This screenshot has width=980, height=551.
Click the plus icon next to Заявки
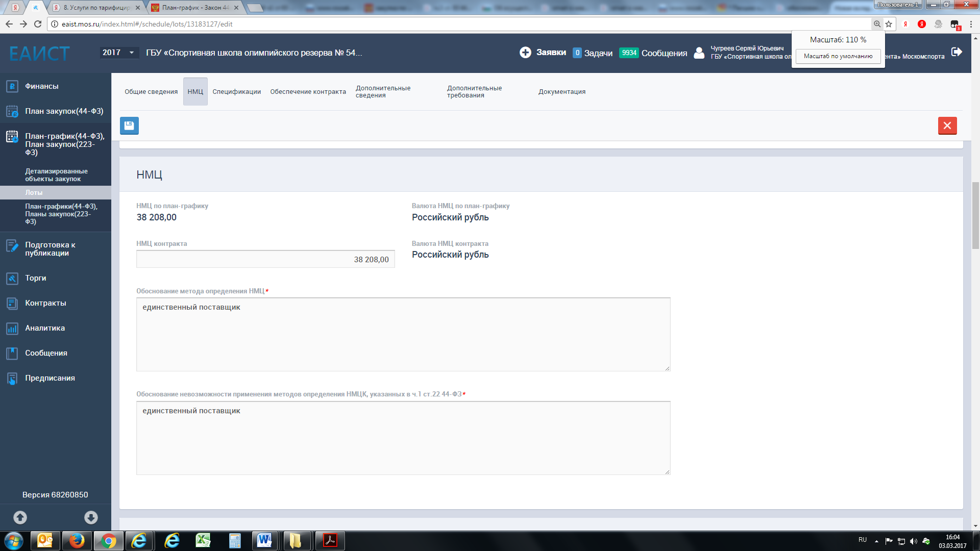525,53
